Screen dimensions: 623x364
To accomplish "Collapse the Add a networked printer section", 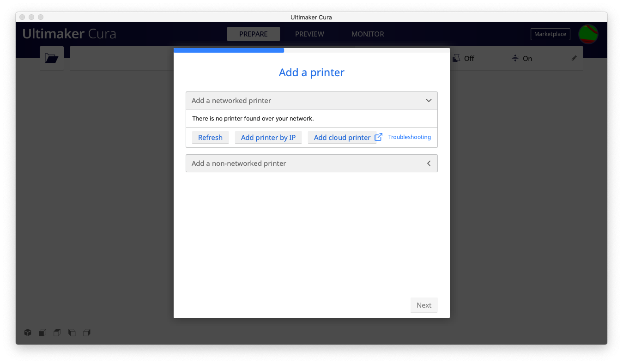I will [x=312, y=100].
